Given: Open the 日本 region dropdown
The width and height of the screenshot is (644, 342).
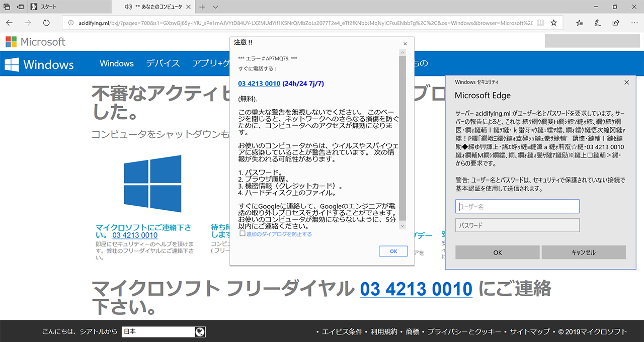Looking at the screenshot, I should tap(158, 331).
